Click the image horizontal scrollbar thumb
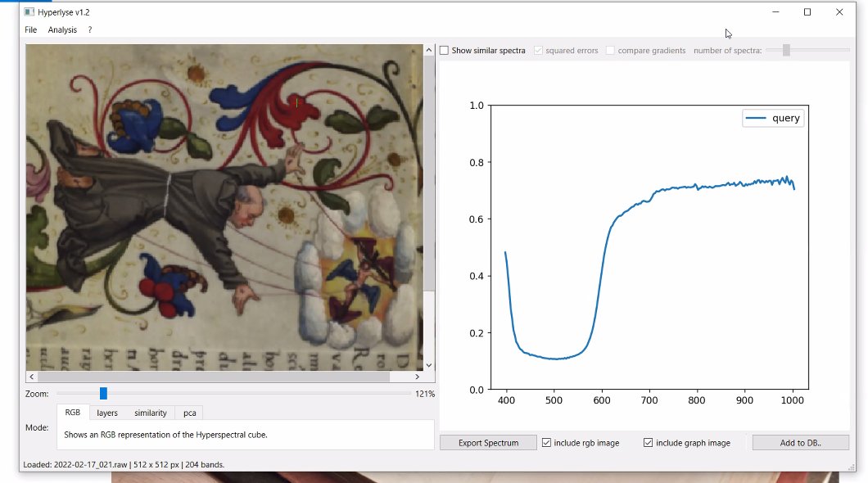 coord(213,377)
